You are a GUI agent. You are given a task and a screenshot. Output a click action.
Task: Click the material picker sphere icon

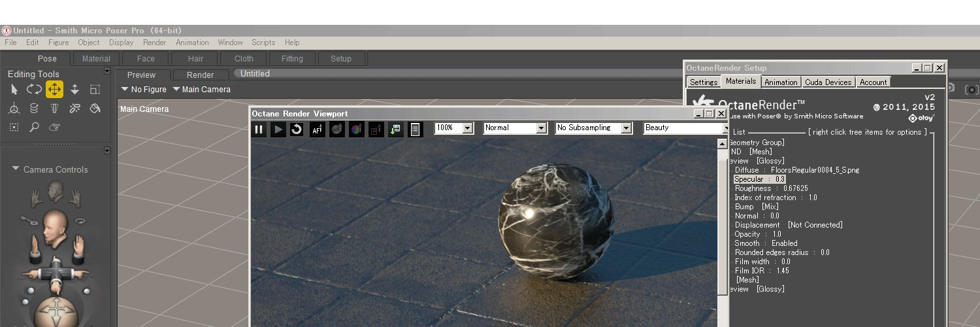(336, 129)
